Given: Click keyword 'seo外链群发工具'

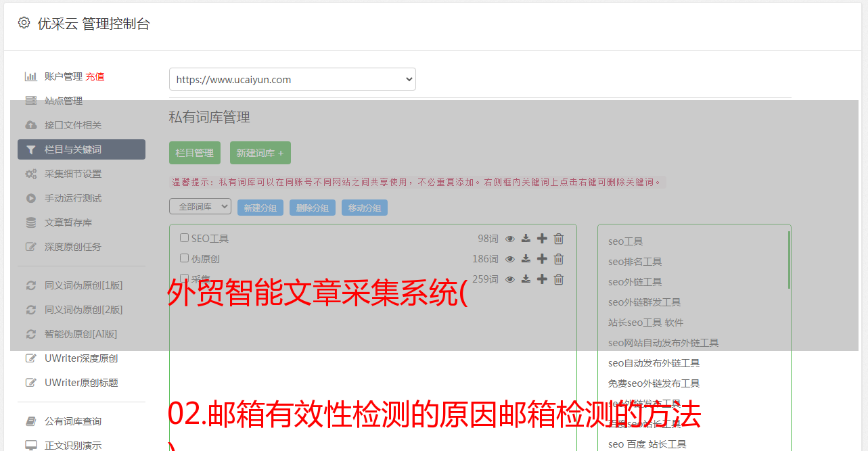Looking at the screenshot, I should tap(644, 302).
